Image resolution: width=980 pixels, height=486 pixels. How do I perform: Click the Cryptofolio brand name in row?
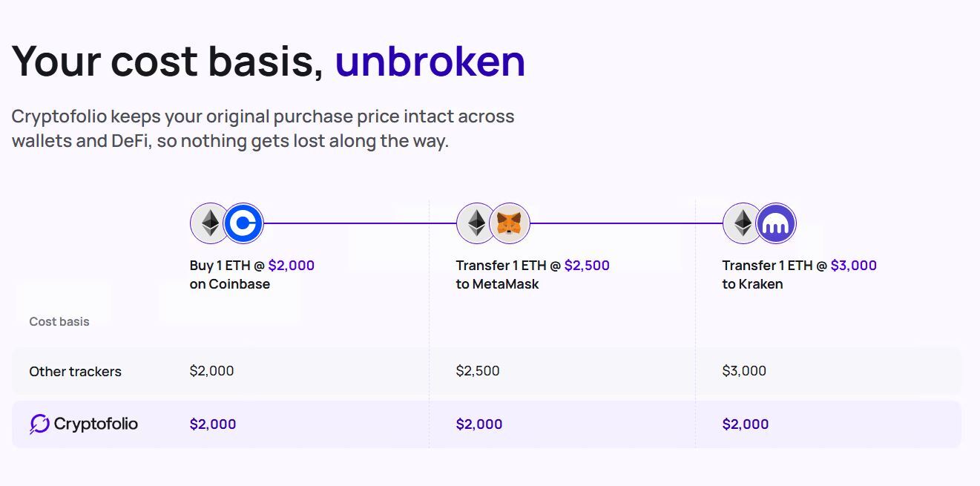96,424
